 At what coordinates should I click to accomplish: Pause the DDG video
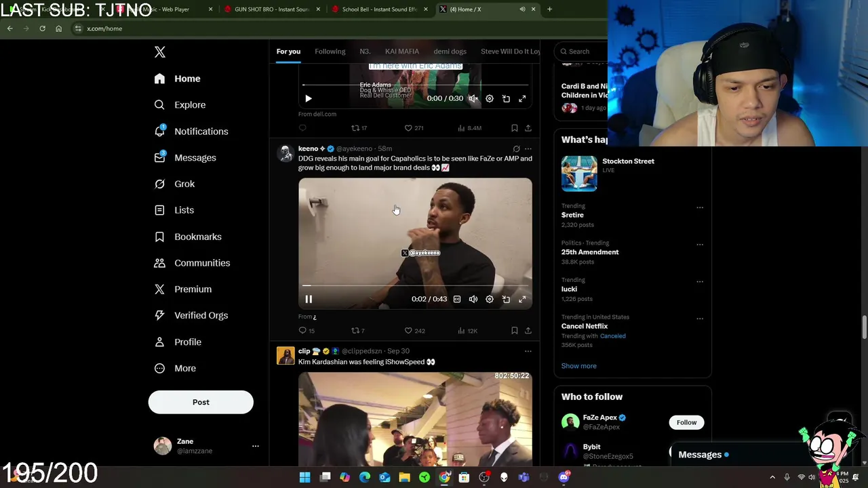(x=309, y=300)
